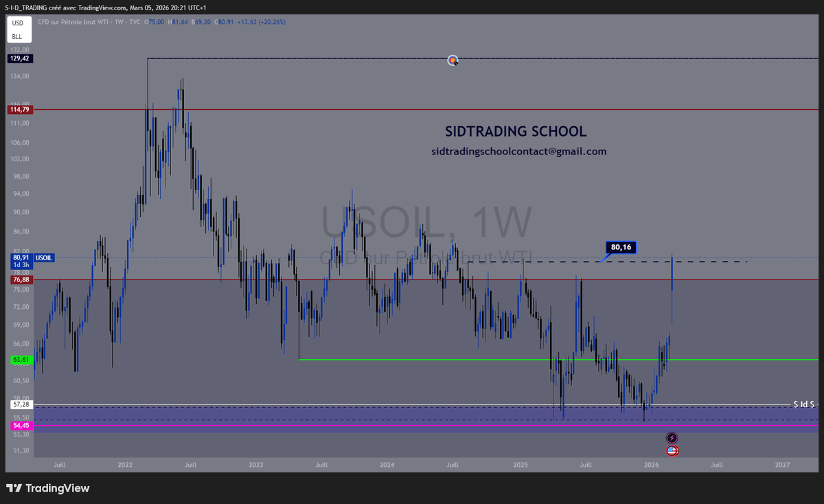Click the 2027 label on the time axis
Screen dimensions: 824x504
pos(782,465)
